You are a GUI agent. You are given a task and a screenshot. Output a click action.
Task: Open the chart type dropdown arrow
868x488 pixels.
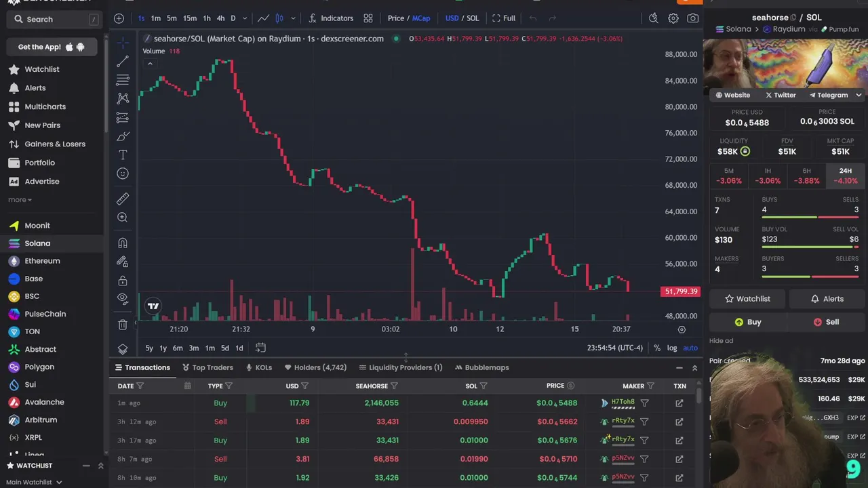point(293,18)
